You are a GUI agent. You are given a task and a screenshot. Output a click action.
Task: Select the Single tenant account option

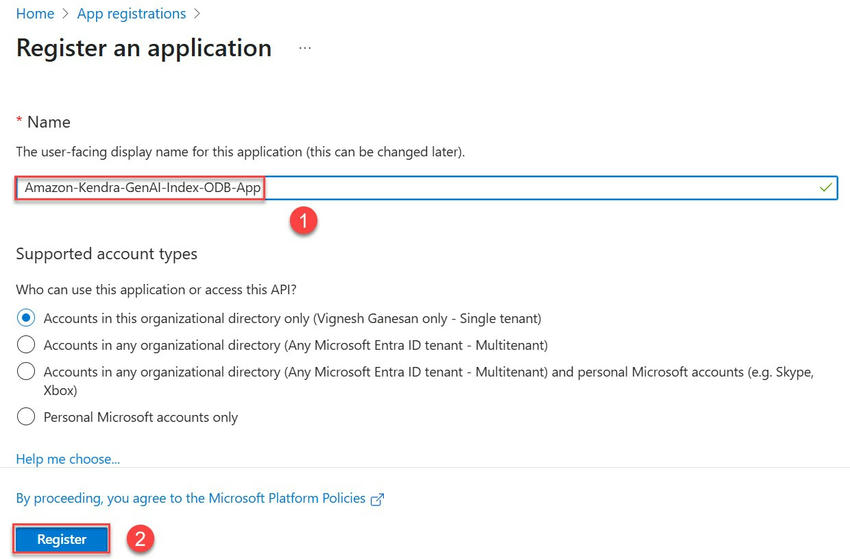pyautogui.click(x=26, y=318)
